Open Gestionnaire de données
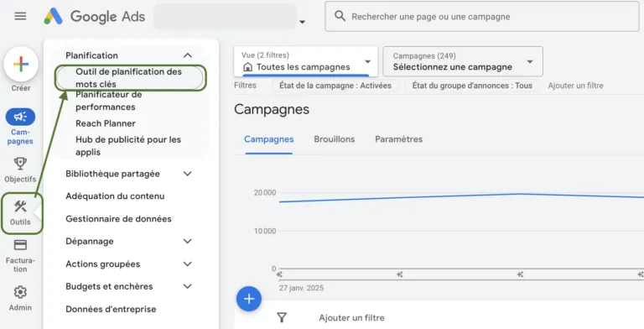This screenshot has height=329, width=644. click(x=118, y=219)
